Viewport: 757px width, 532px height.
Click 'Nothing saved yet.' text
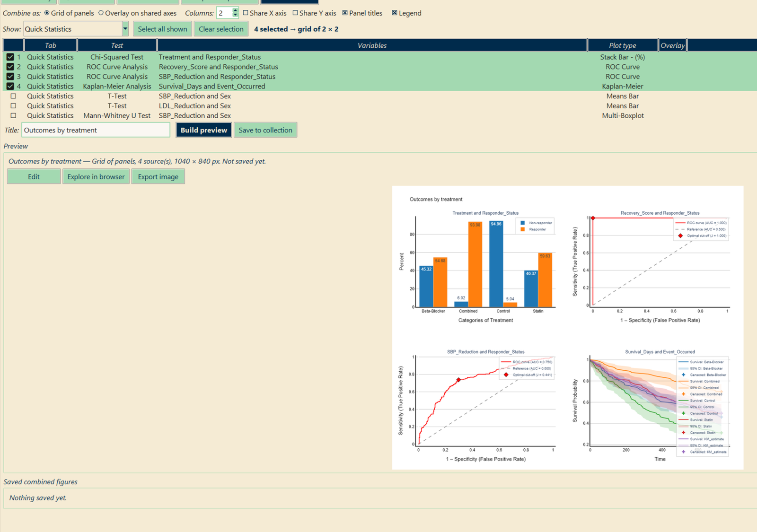(38, 498)
